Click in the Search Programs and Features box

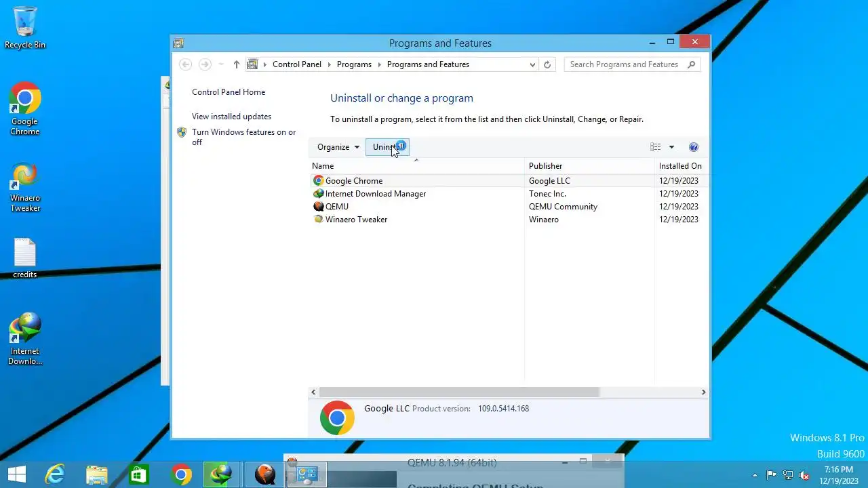(624, 64)
